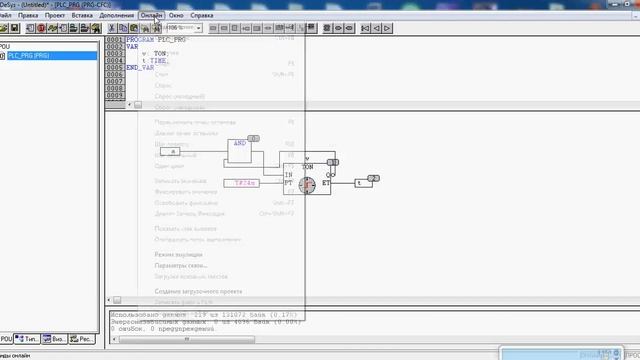
Task: Open the zoom percentage dropdown in the toolbar
Action: (198, 28)
